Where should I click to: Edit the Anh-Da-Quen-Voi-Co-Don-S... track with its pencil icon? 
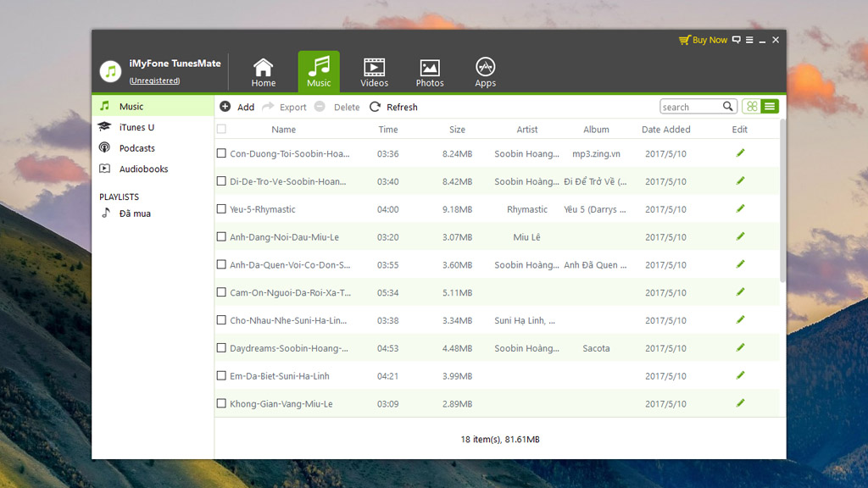740,264
